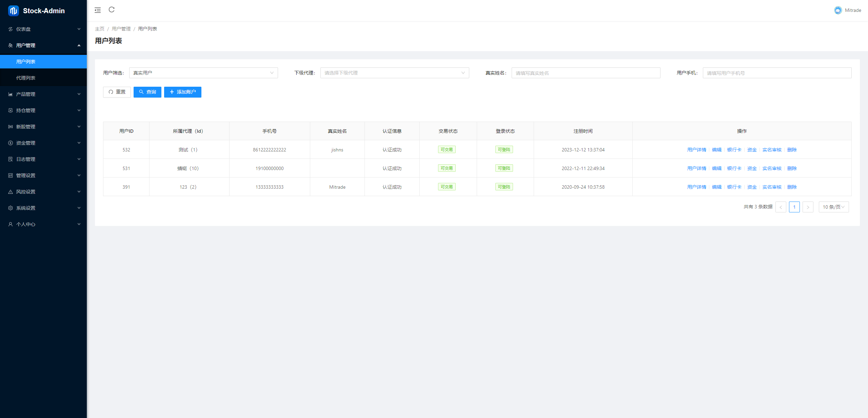Click the 产品管理 chart icon
This screenshot has height=418, width=868.
(x=11, y=94)
